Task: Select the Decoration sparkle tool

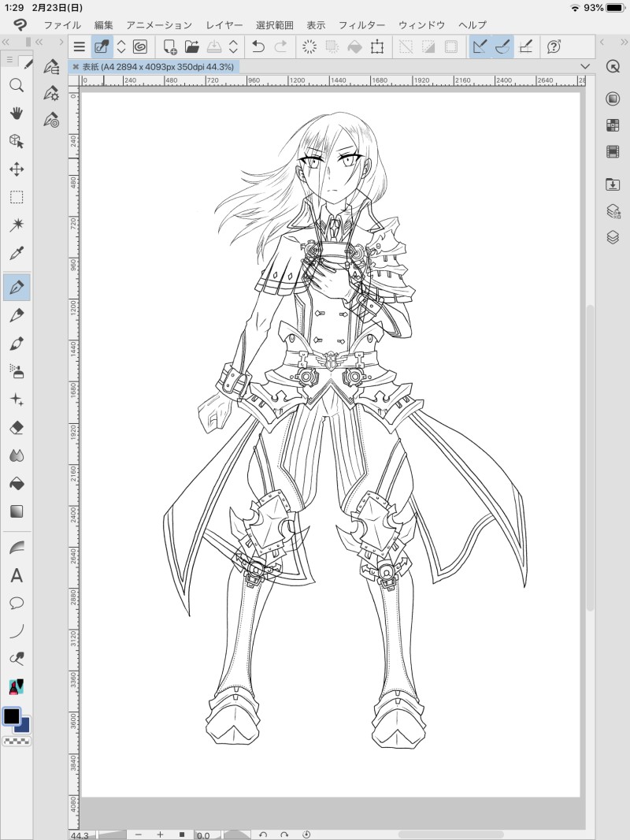Action: point(17,400)
